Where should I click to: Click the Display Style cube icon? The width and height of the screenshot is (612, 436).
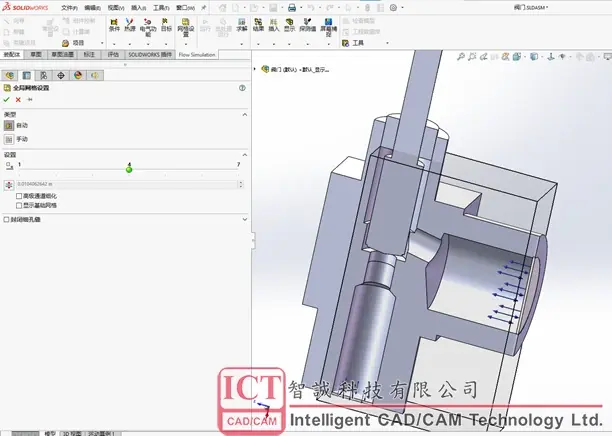pos(534,57)
